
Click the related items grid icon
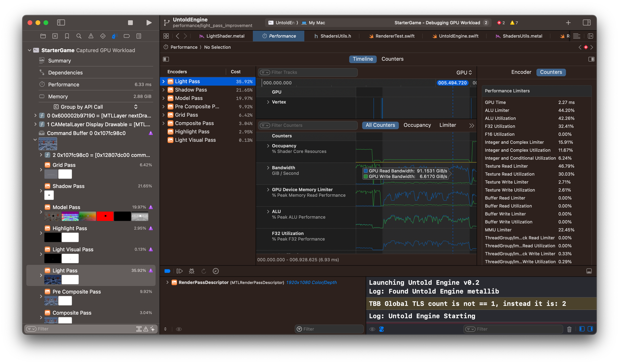point(166,36)
